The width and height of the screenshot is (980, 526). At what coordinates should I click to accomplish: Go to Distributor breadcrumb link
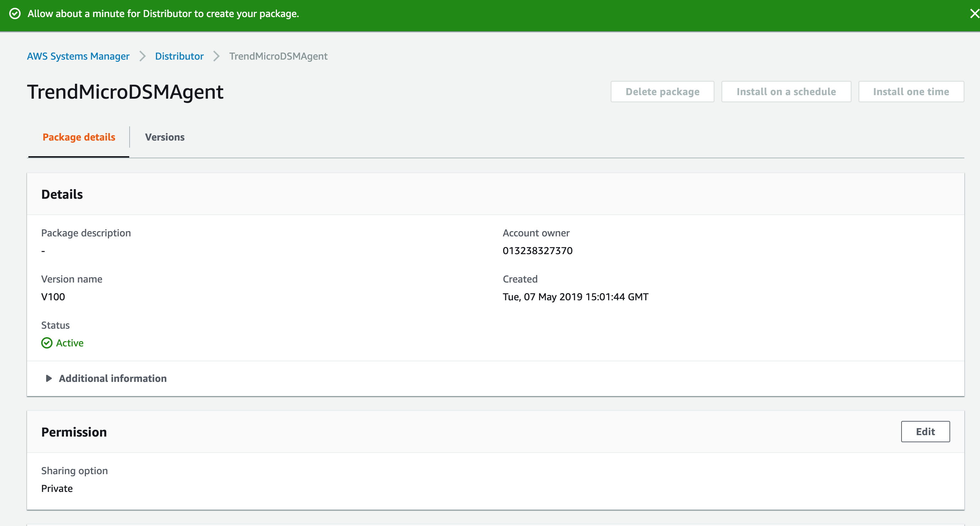pos(179,56)
